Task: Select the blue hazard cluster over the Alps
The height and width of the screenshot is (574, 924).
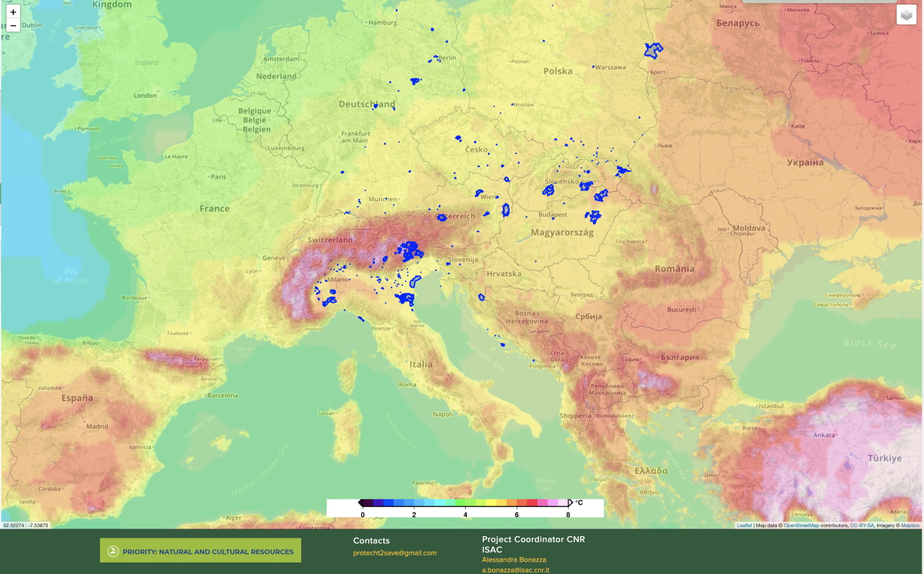Action: (410, 249)
